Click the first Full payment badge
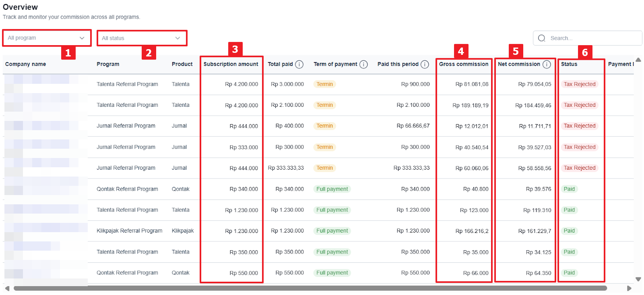This screenshot has height=295, width=644. pyautogui.click(x=332, y=189)
